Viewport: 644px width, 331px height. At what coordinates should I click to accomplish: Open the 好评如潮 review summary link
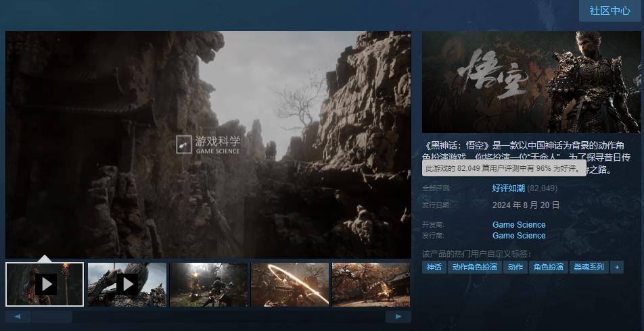pyautogui.click(x=509, y=188)
